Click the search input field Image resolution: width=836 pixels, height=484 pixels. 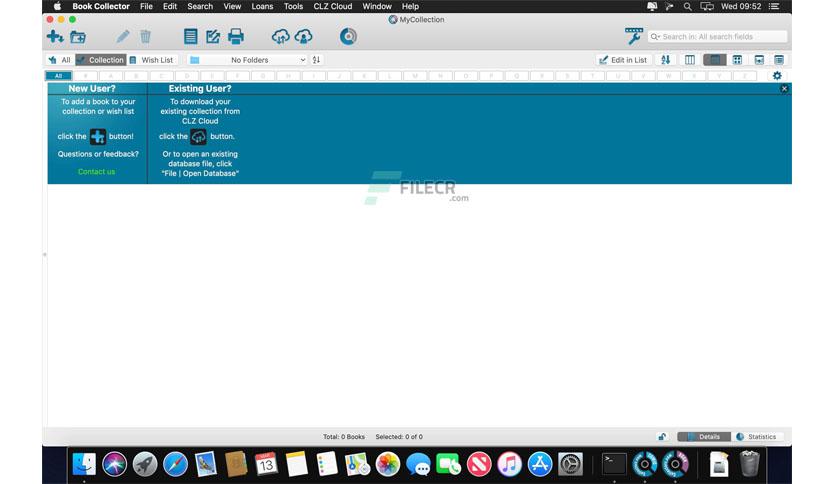pyautogui.click(x=718, y=37)
